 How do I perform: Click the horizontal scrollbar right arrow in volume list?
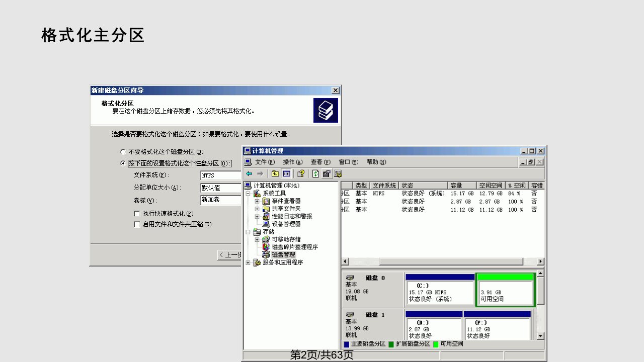(x=540, y=261)
